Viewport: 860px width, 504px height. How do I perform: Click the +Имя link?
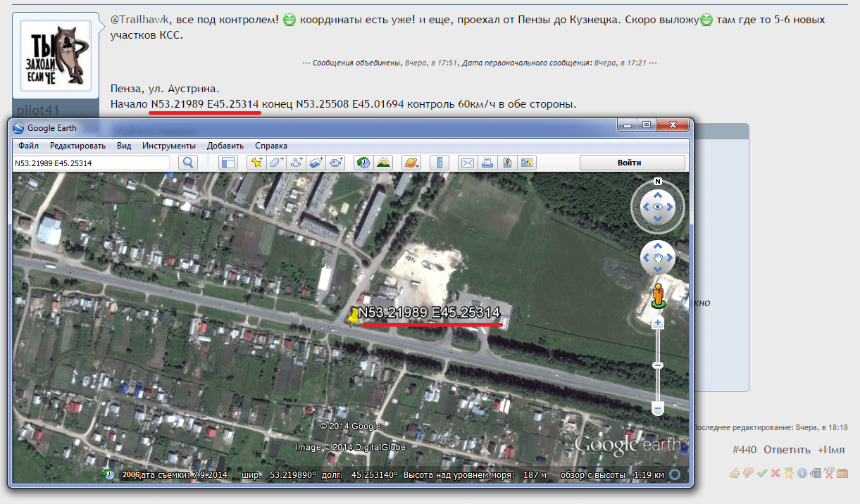[x=831, y=450]
